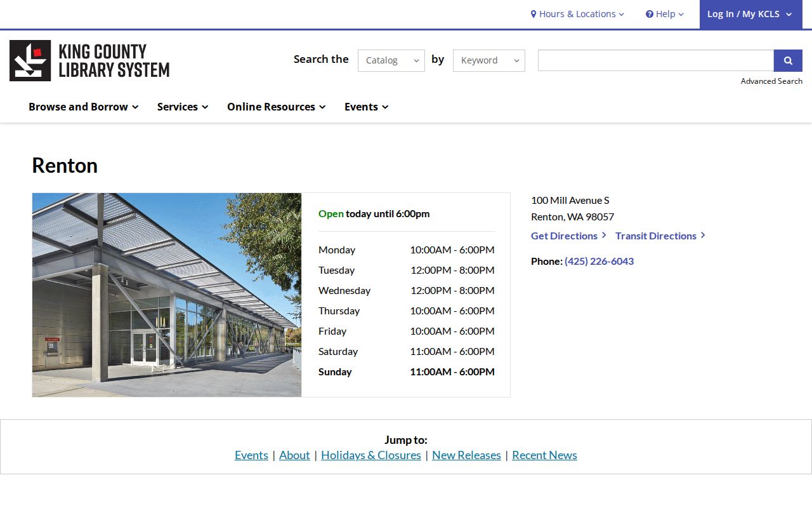Click the Transit Directions link

pos(660,236)
